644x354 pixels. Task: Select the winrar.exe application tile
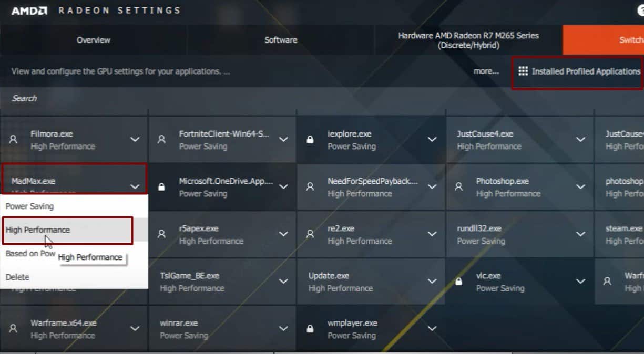(x=222, y=329)
